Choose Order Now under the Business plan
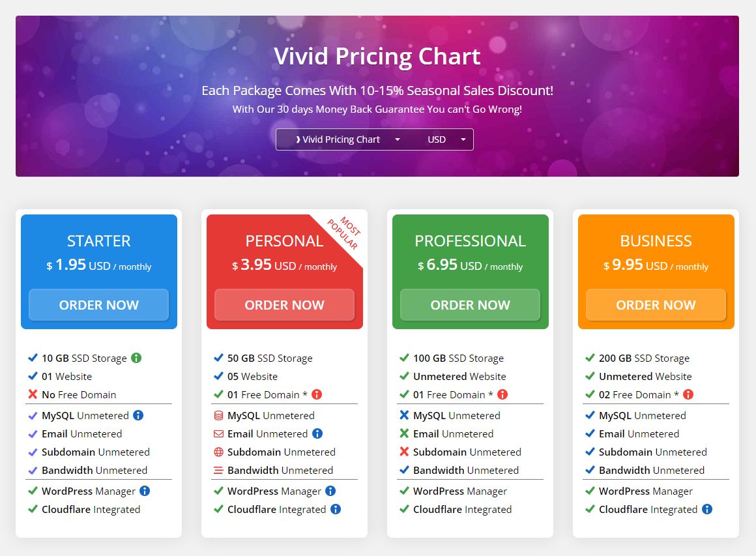 (x=656, y=305)
